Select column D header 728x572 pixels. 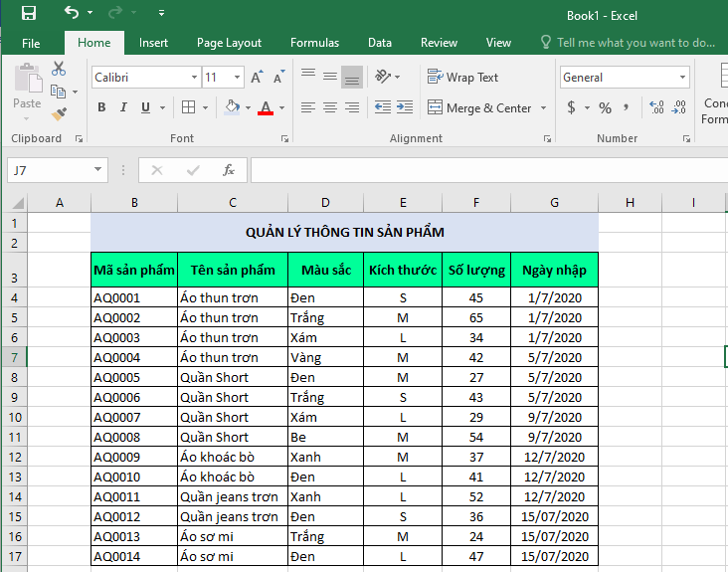325,202
